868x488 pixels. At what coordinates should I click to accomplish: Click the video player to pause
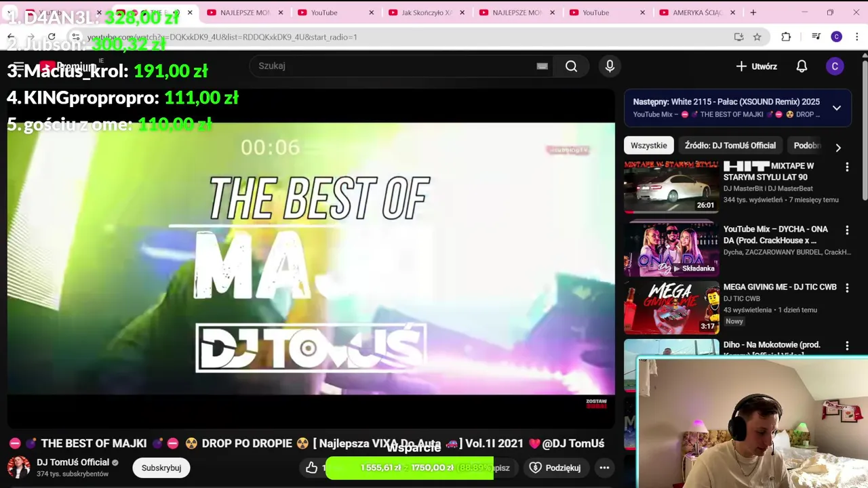(311, 258)
